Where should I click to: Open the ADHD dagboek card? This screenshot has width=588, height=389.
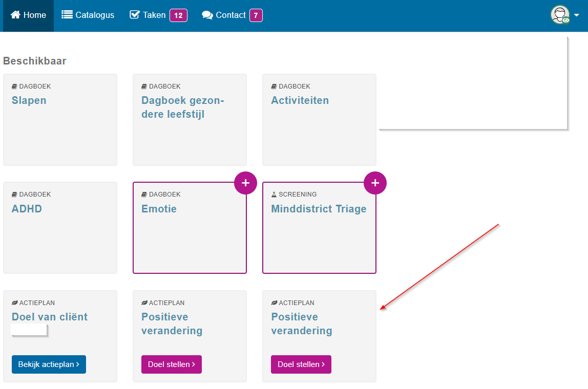click(x=60, y=228)
